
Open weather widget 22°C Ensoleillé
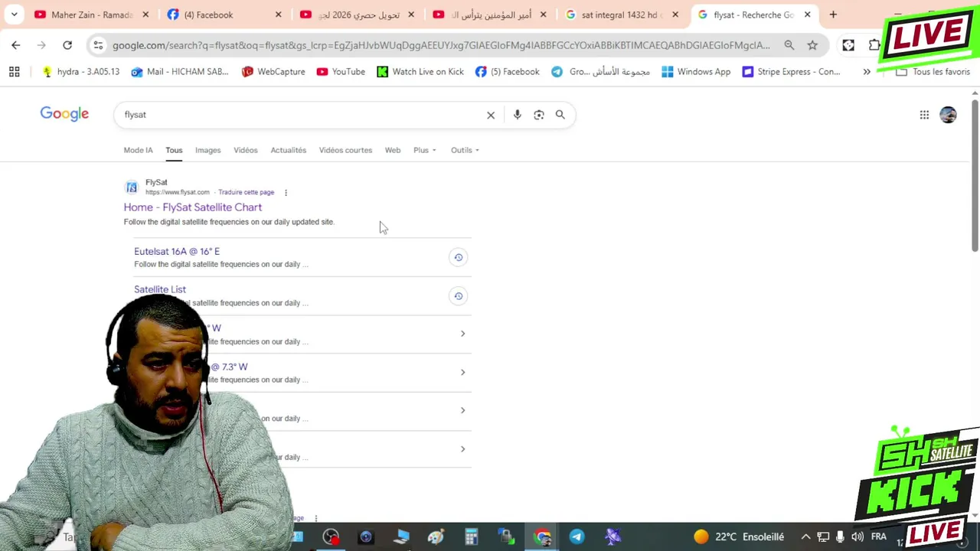click(x=740, y=537)
